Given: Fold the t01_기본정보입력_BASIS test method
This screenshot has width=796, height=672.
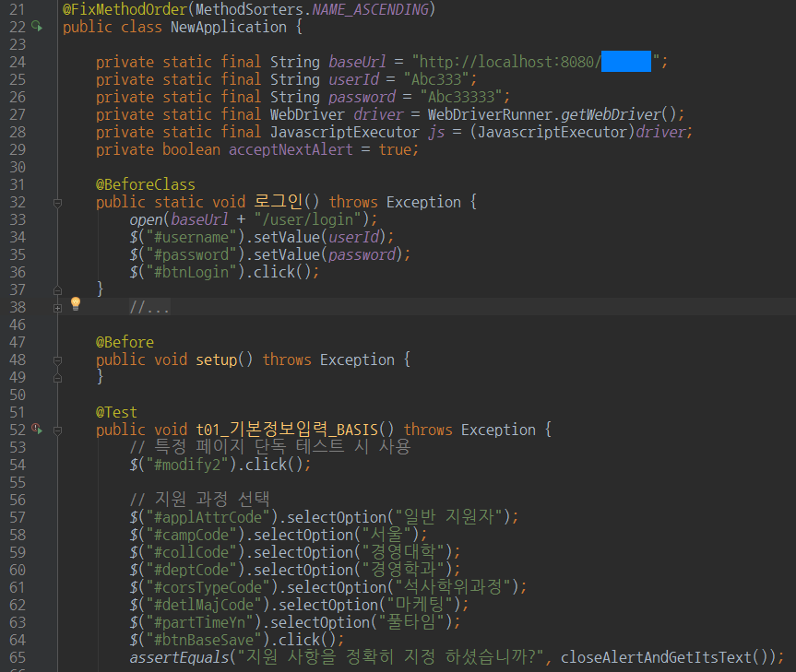Looking at the screenshot, I should click(57, 430).
